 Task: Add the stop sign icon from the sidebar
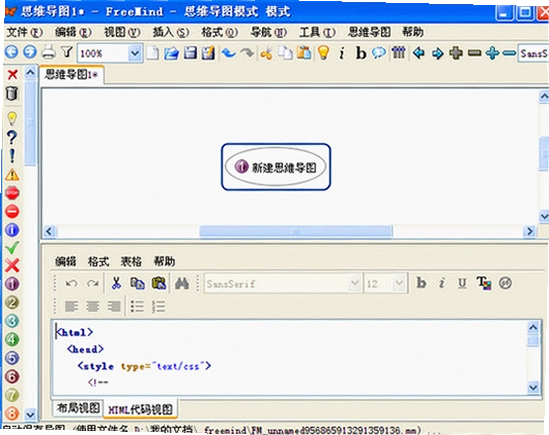tap(12, 193)
